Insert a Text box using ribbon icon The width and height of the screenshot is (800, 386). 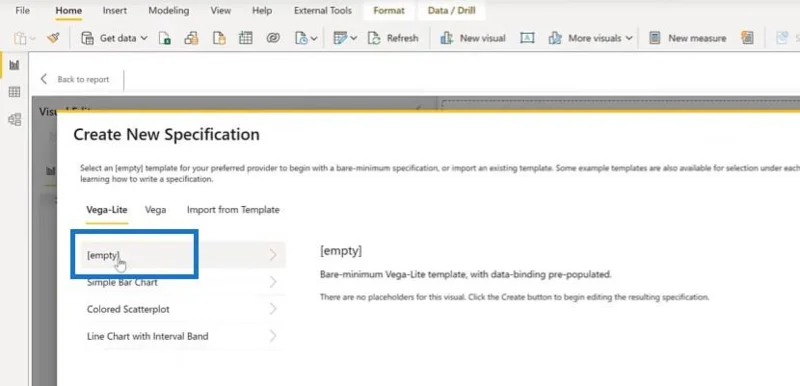pyautogui.click(x=527, y=38)
